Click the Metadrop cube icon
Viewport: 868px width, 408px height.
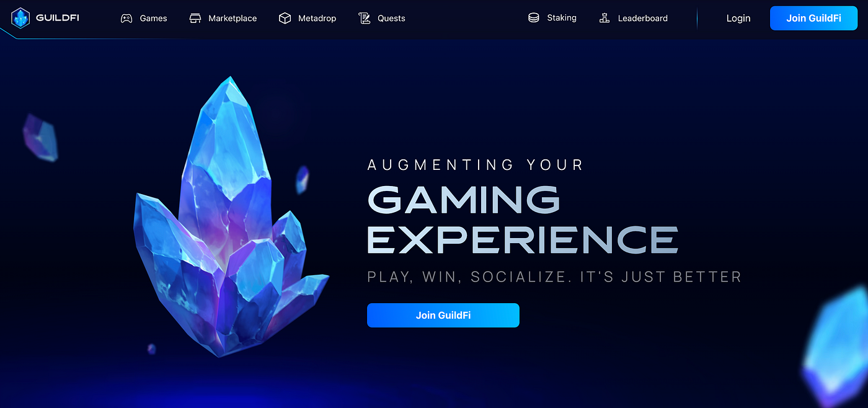click(x=285, y=18)
